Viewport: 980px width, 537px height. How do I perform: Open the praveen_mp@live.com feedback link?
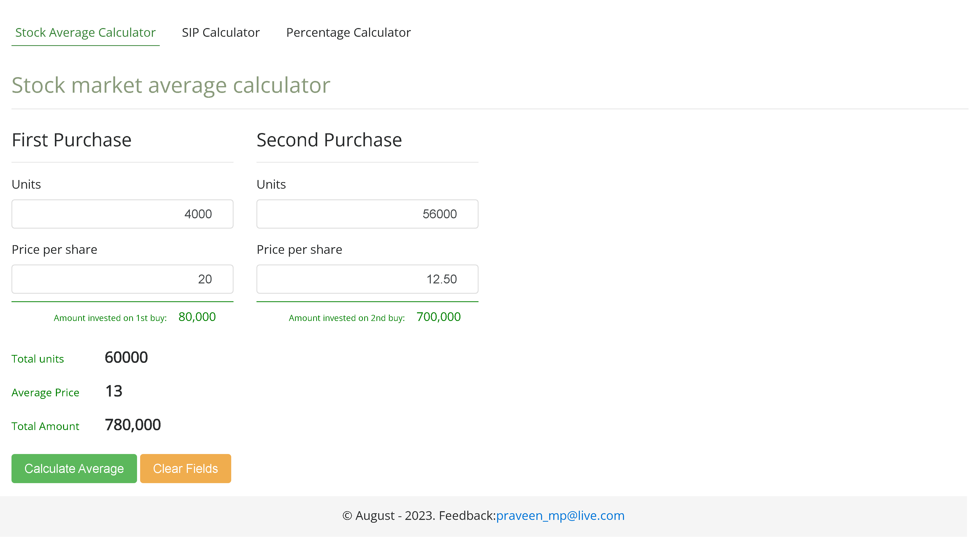click(x=560, y=516)
